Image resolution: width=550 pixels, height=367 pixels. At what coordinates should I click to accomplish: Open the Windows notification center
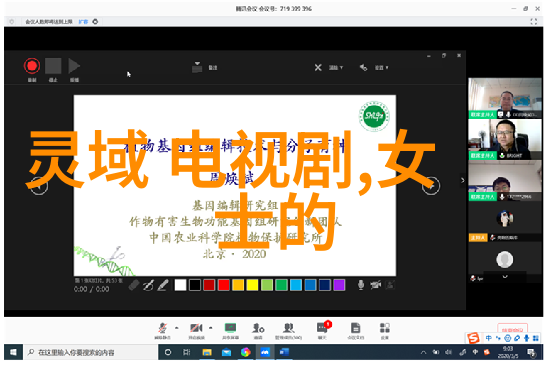click(x=531, y=352)
